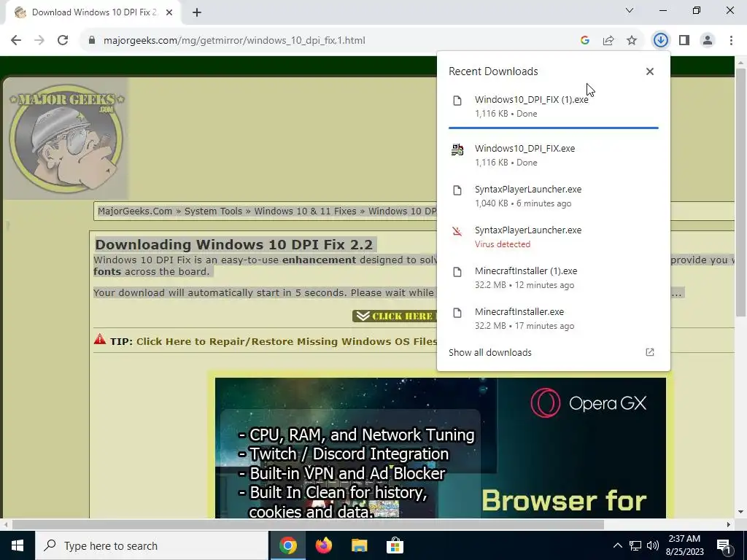Viewport: 747px width, 560px height.
Task: Click file icon for MinecraftInstaller.exe
Action: click(x=457, y=313)
